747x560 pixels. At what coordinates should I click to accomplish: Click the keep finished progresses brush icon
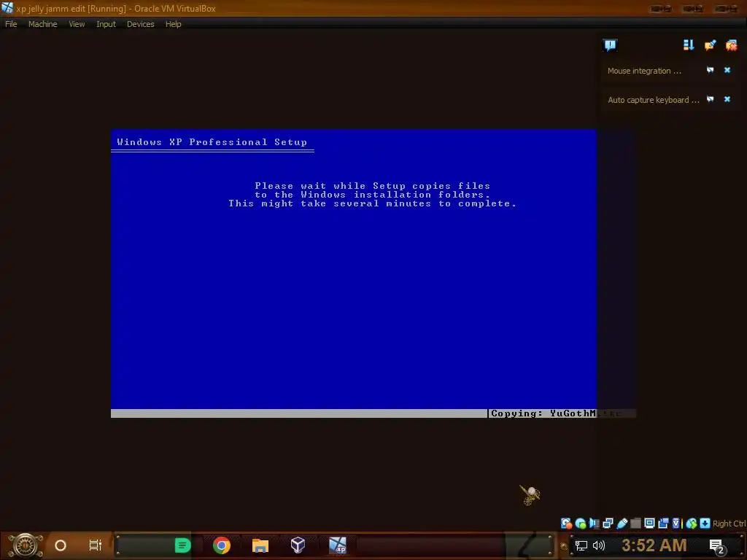[710, 44]
